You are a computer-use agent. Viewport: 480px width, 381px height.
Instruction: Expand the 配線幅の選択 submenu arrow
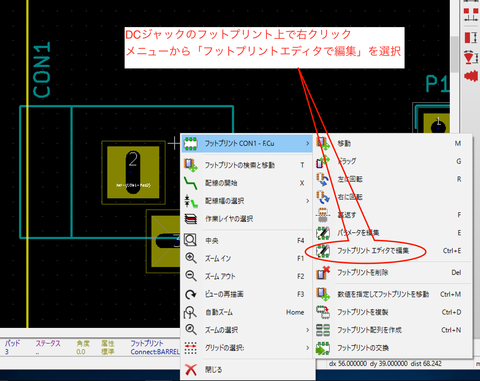pyautogui.click(x=307, y=201)
